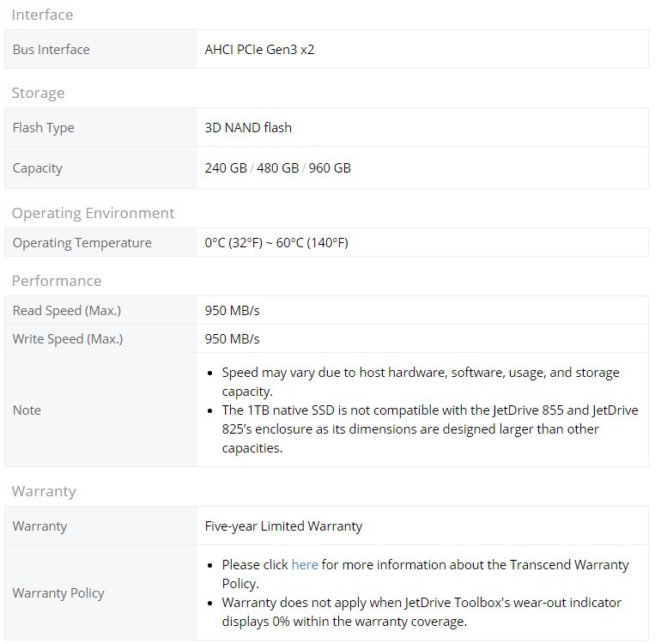This screenshot has width=655, height=644.
Task: Click the AHCI PCIe Gen3 x2 value
Action: point(259,49)
